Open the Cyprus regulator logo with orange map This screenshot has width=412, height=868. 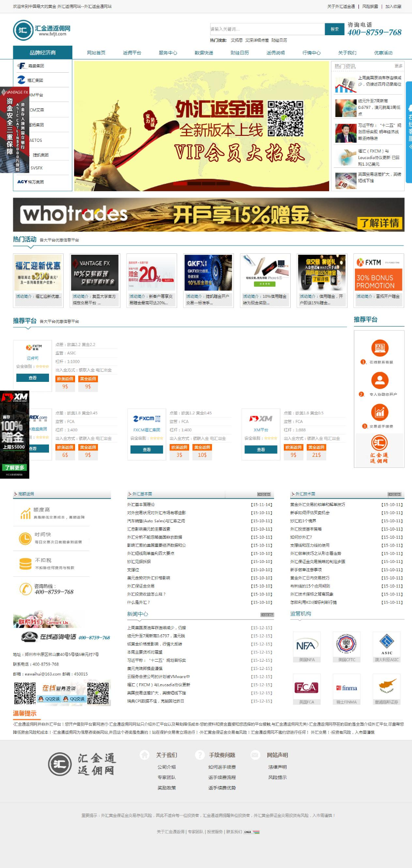tap(387, 687)
